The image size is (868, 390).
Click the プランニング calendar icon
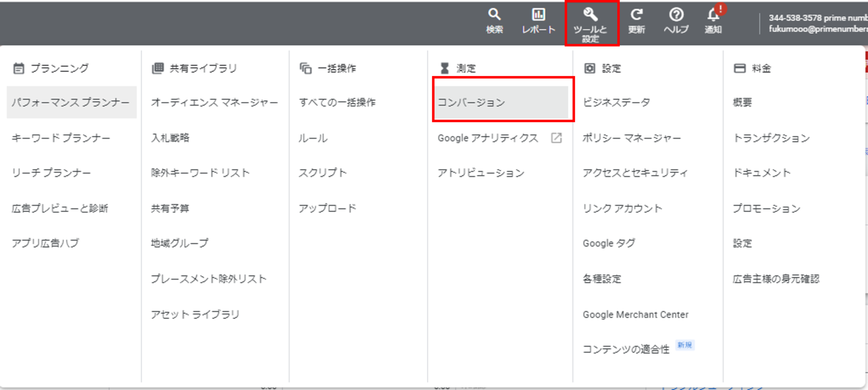19,68
